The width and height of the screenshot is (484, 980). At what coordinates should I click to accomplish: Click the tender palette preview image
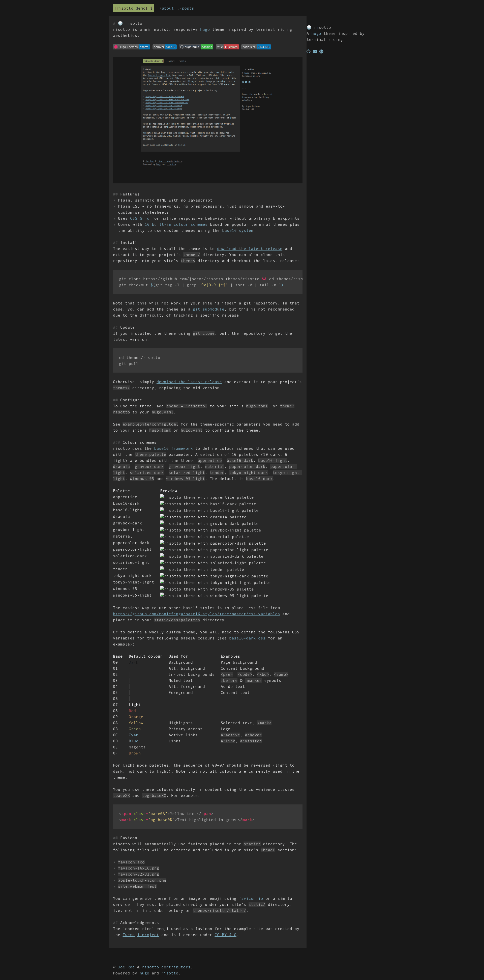tap(202, 570)
